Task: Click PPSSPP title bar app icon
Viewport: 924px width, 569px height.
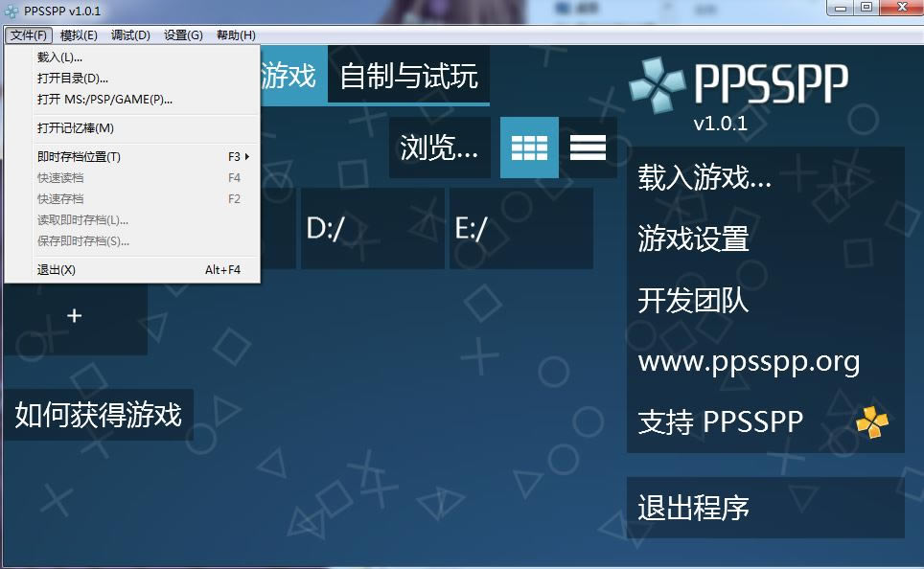Action: coord(12,10)
